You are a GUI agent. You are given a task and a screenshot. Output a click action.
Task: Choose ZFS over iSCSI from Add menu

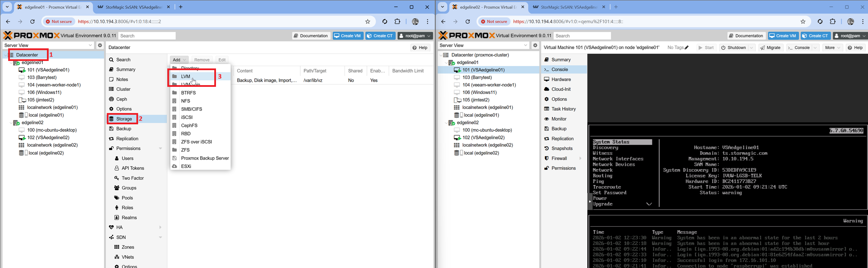pos(200,142)
